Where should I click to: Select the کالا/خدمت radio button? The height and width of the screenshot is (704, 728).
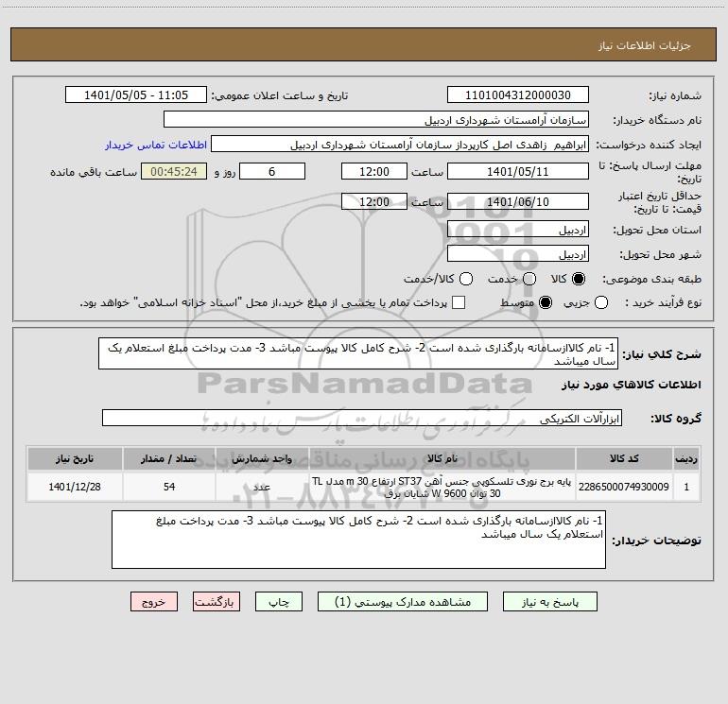click(x=466, y=279)
